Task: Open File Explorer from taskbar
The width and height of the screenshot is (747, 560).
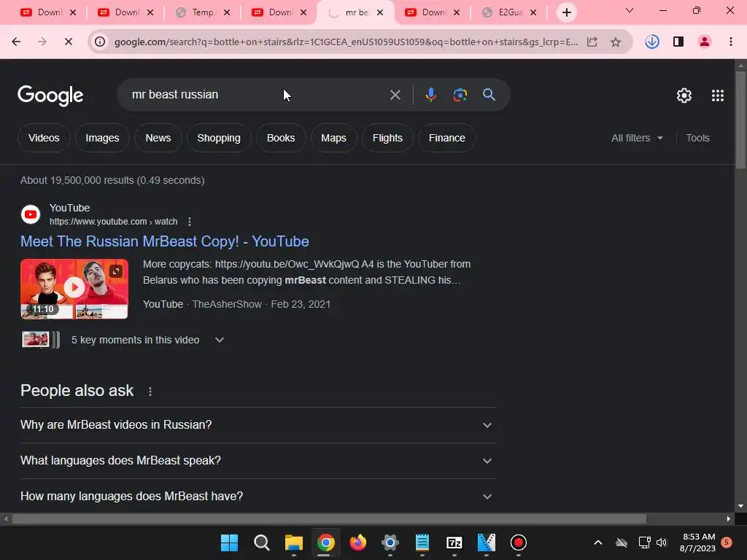Action: click(293, 542)
